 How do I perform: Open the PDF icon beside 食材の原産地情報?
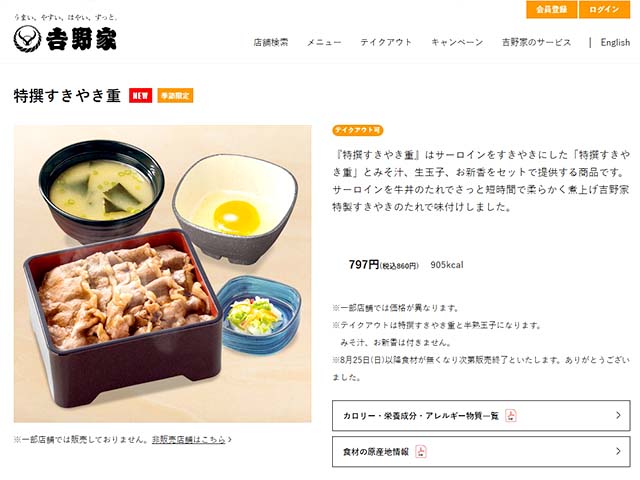[421, 451]
